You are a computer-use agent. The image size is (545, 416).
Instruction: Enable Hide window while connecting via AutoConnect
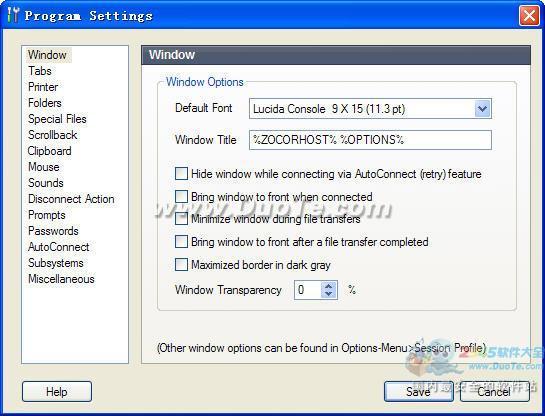coord(181,173)
